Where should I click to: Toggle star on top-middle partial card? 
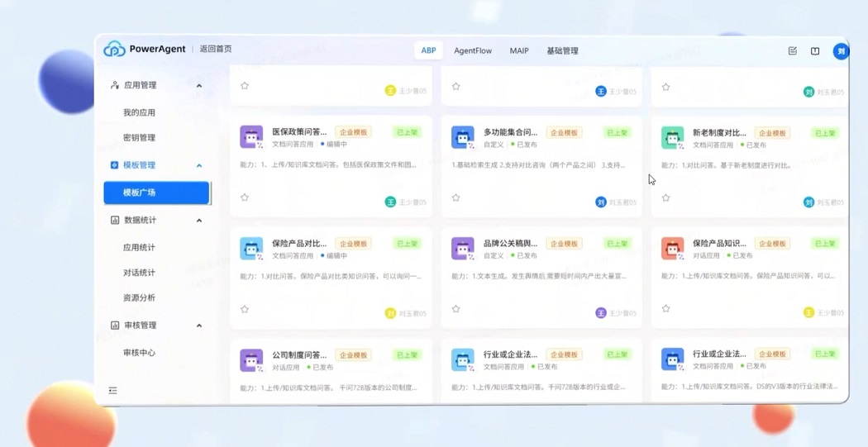455,86
